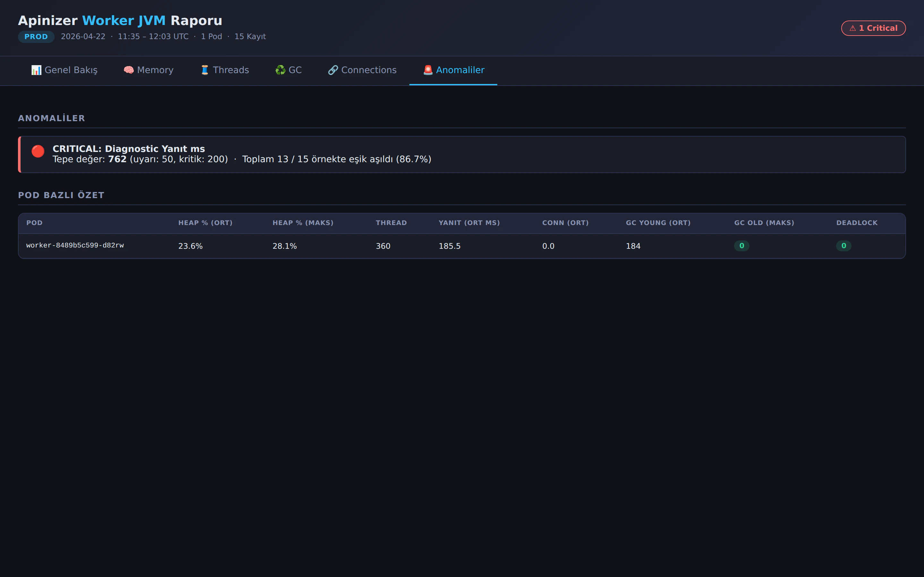924x577 pixels.
Task: Click the 1 Critical badge
Action: click(x=874, y=28)
